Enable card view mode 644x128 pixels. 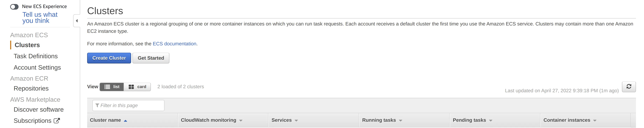point(137,87)
